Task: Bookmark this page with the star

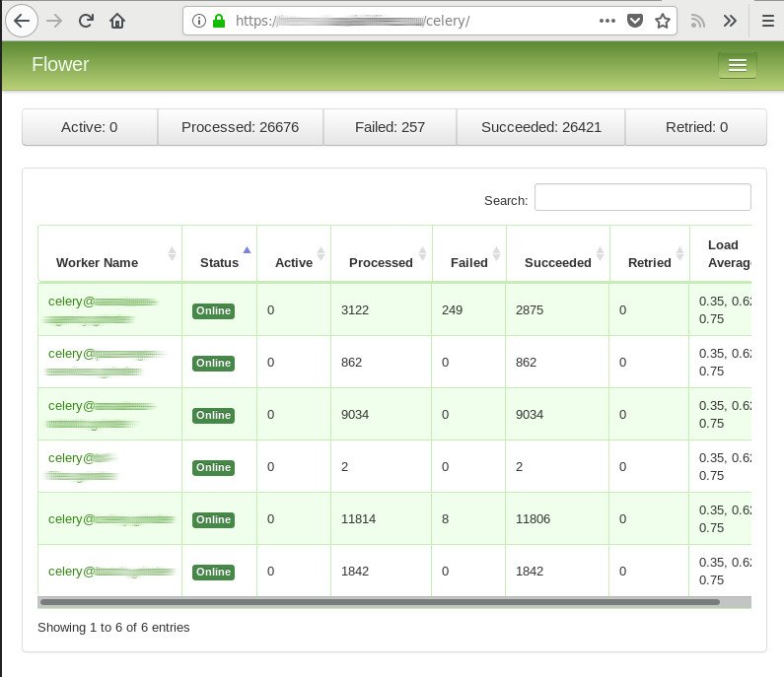Action: point(663,21)
